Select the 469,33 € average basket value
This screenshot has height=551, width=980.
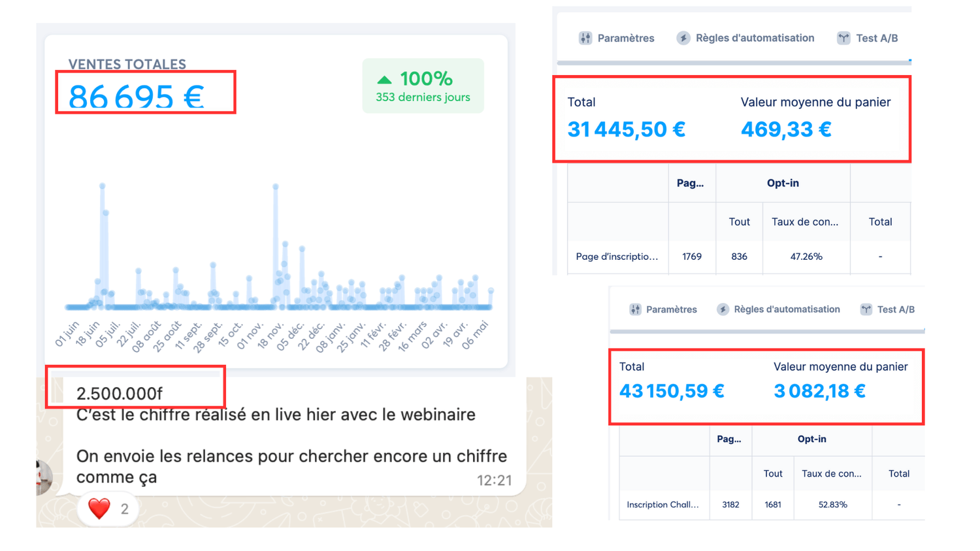pos(786,129)
